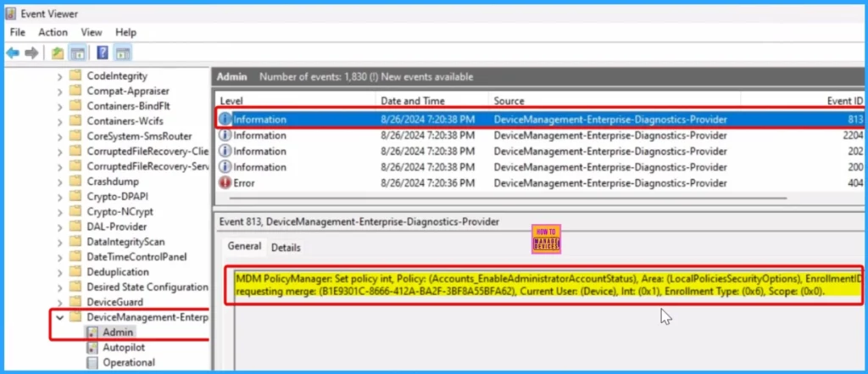Collapse the DeviceManagement-Enterprise tree node
The height and width of the screenshot is (374, 868).
60,318
